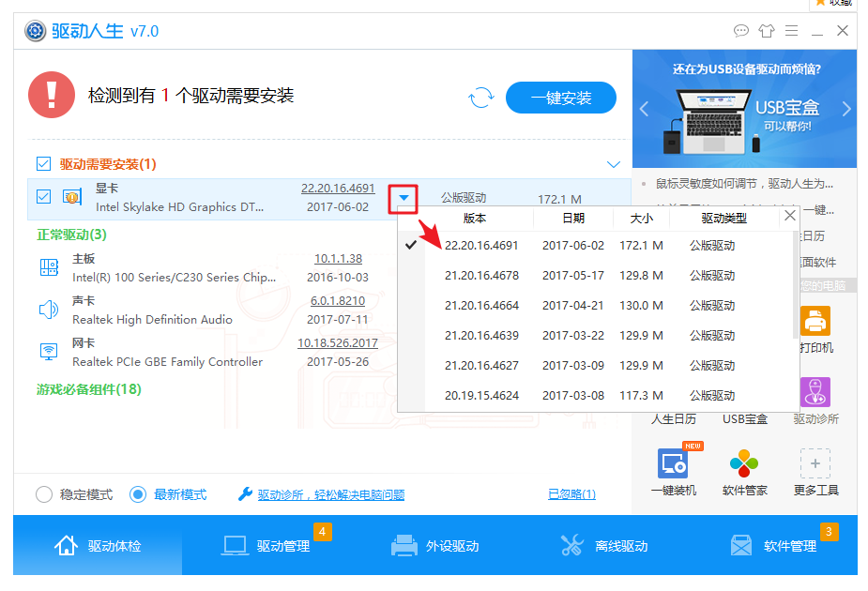Select the 稳定模式 radio button
The image size is (868, 591).
pos(44,493)
